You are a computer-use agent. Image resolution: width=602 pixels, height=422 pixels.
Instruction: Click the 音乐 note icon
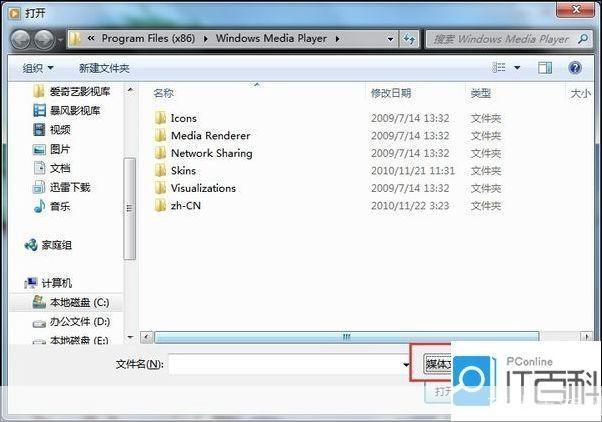coord(39,206)
